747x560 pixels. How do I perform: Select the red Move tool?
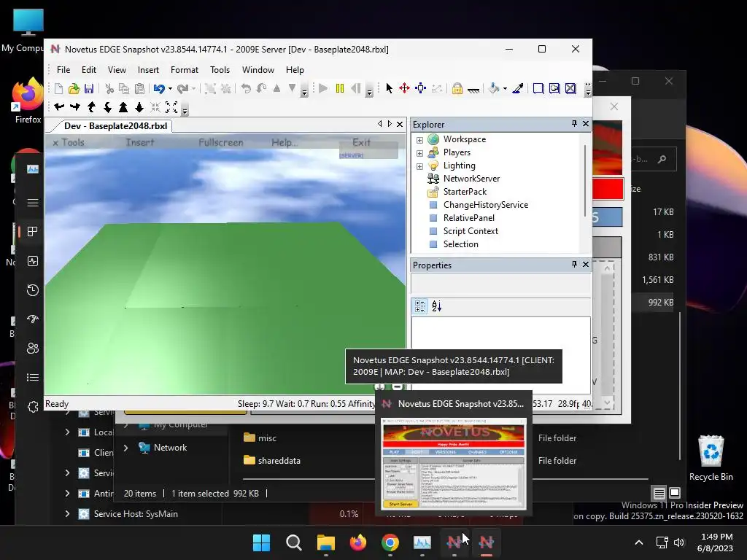(x=404, y=88)
